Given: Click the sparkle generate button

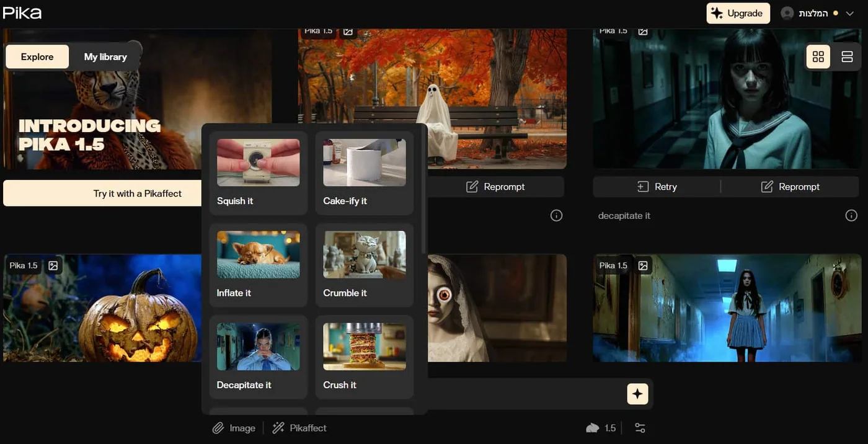Looking at the screenshot, I should point(637,394).
